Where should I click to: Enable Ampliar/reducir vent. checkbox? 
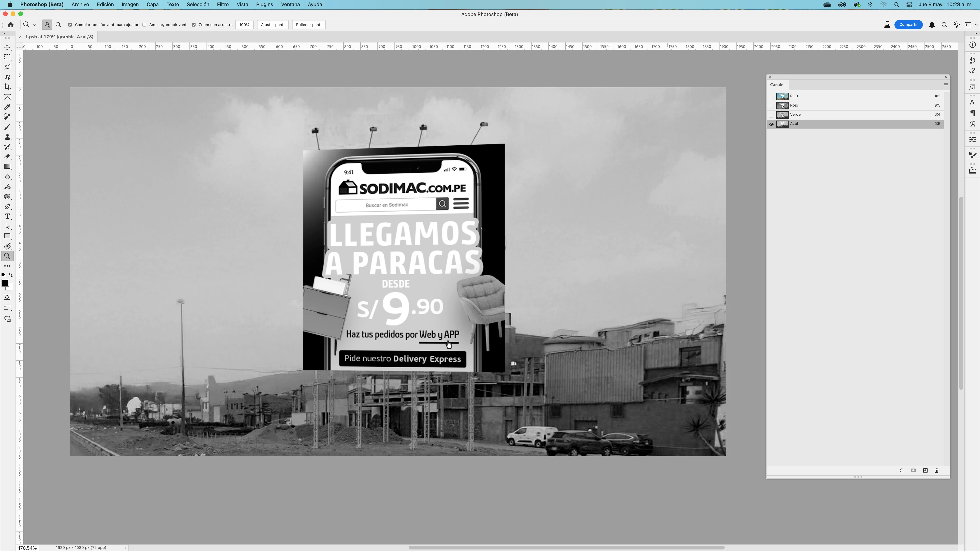click(x=145, y=25)
